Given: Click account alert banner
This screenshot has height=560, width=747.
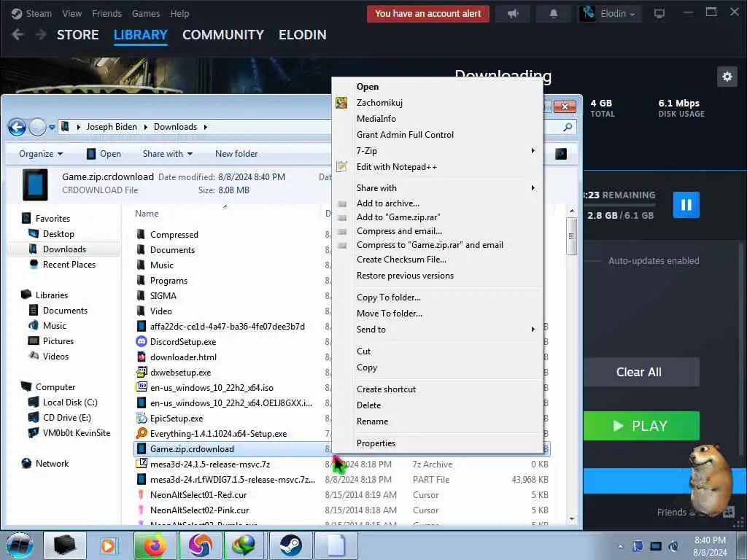Looking at the screenshot, I should click(x=427, y=14).
